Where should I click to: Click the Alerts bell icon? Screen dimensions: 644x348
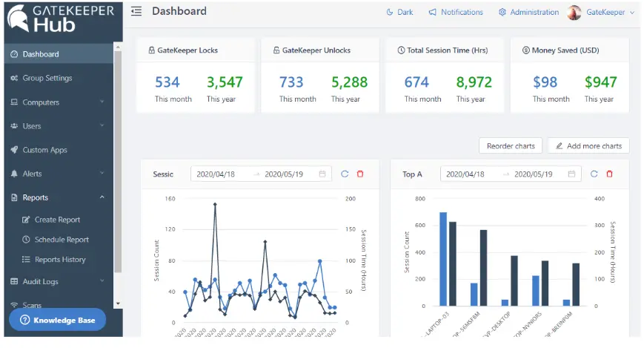[14, 174]
